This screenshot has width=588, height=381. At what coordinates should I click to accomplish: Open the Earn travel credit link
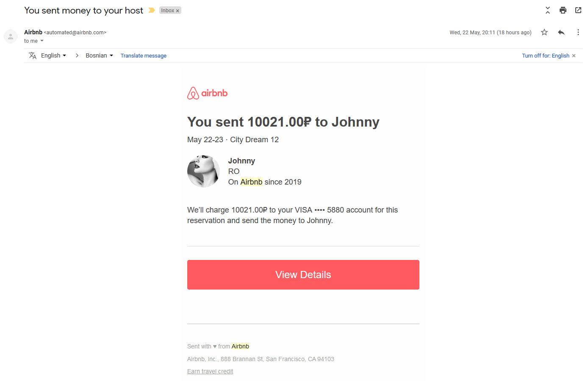210,371
